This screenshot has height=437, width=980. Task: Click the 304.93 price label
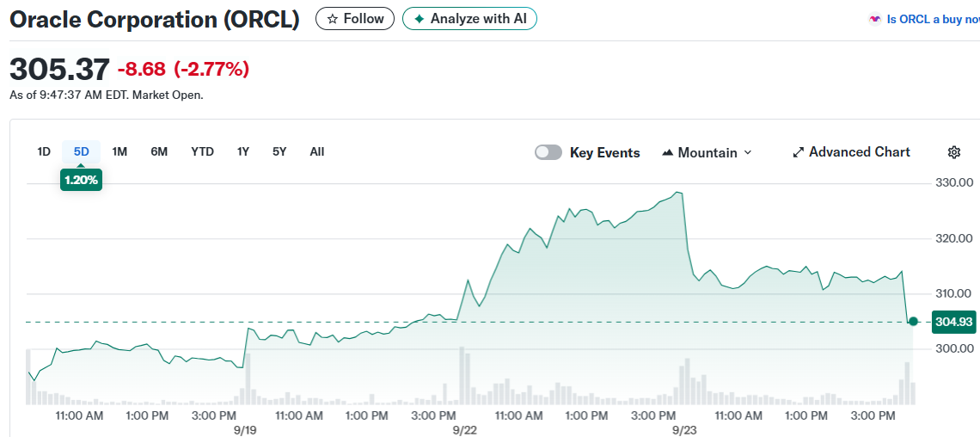(953, 322)
